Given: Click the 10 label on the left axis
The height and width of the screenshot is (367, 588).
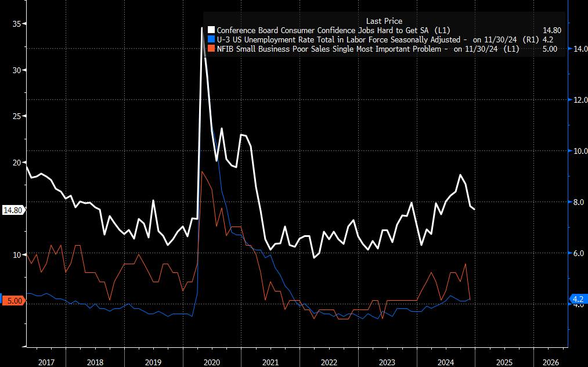Looking at the screenshot, I should point(17,255).
